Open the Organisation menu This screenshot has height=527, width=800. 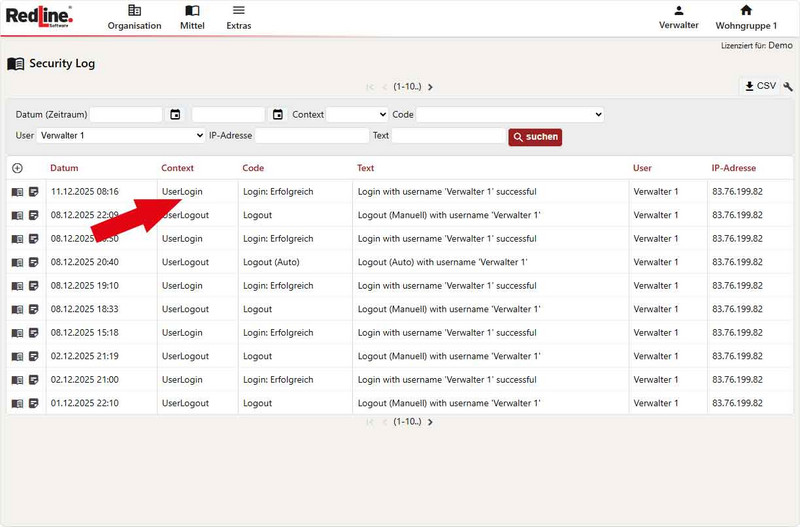tap(134, 17)
